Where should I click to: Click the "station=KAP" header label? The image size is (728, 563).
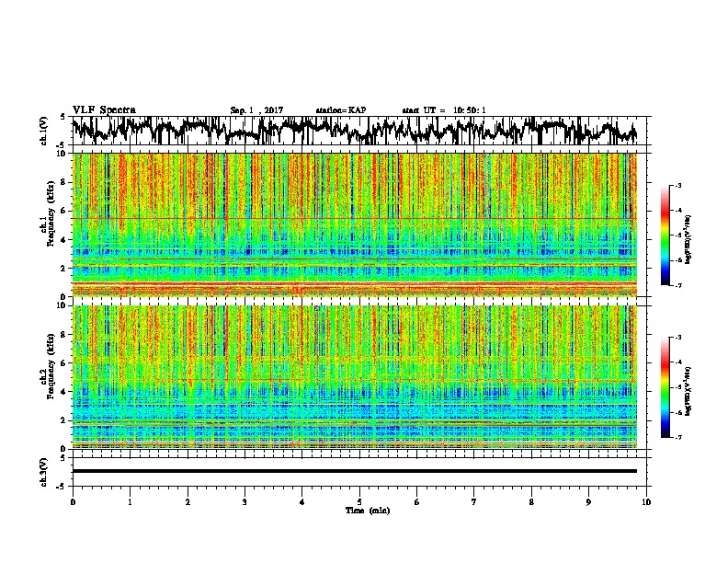(341, 110)
